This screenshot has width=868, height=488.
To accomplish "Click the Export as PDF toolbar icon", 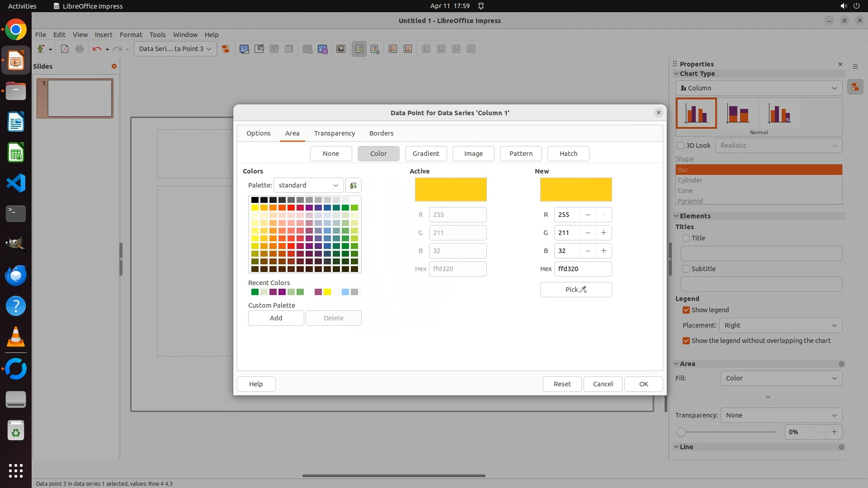I will click(x=65, y=49).
